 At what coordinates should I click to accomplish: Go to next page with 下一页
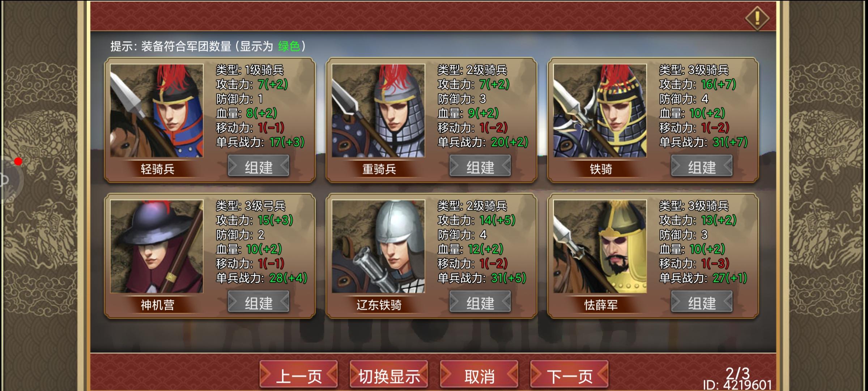pyautogui.click(x=569, y=375)
